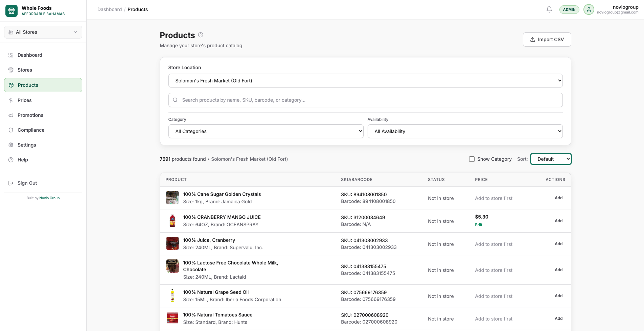Click the Whole Foods store logo
This screenshot has height=331, width=644.
[x=11, y=10]
